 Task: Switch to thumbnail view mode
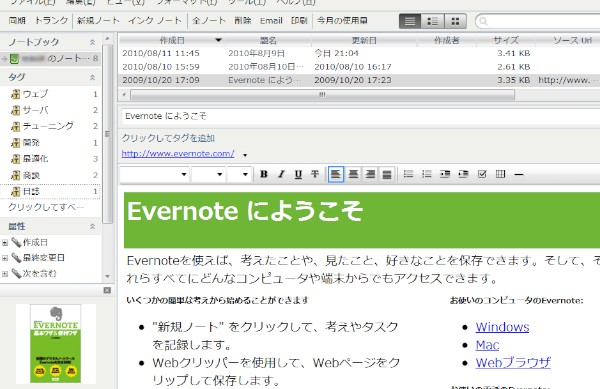click(x=455, y=21)
